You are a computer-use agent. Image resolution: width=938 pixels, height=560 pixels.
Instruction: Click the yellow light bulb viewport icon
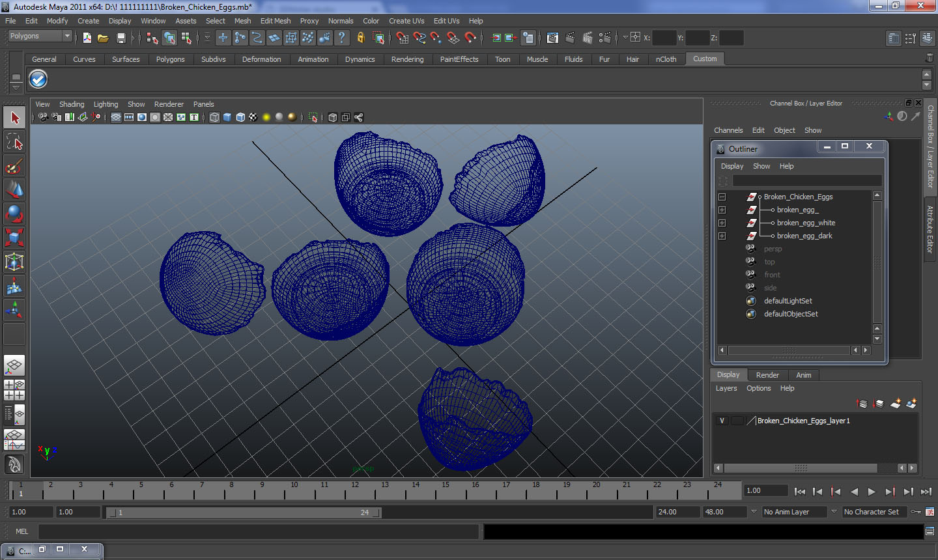coord(266,117)
